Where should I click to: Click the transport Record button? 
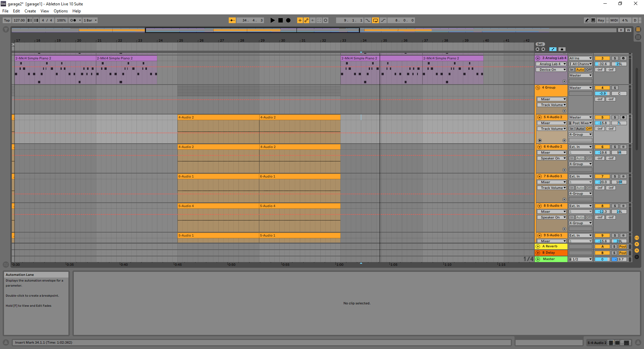click(288, 20)
